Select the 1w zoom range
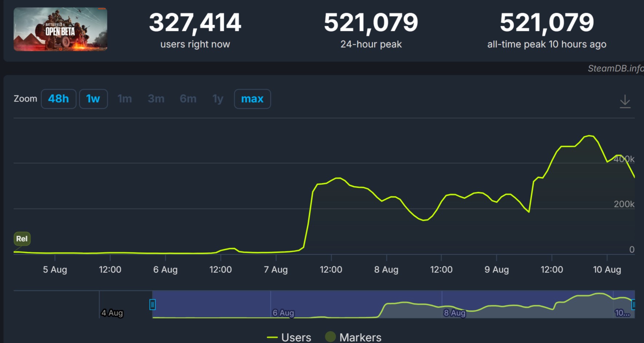 click(93, 99)
